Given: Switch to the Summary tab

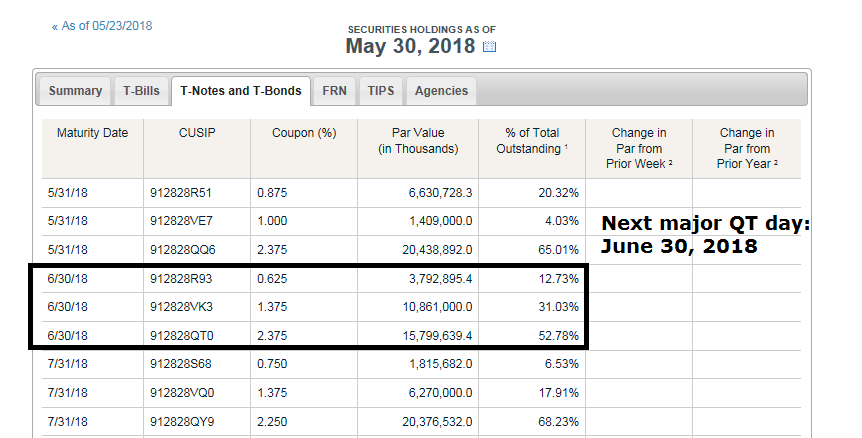Looking at the screenshot, I should (75, 91).
